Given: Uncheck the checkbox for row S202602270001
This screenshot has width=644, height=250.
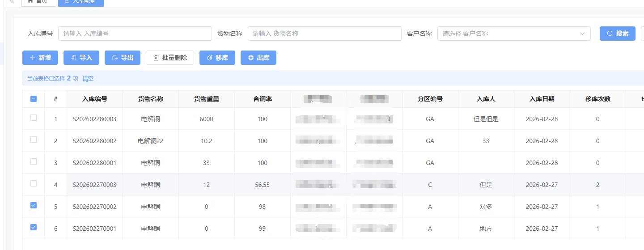Looking at the screenshot, I should point(34,228).
